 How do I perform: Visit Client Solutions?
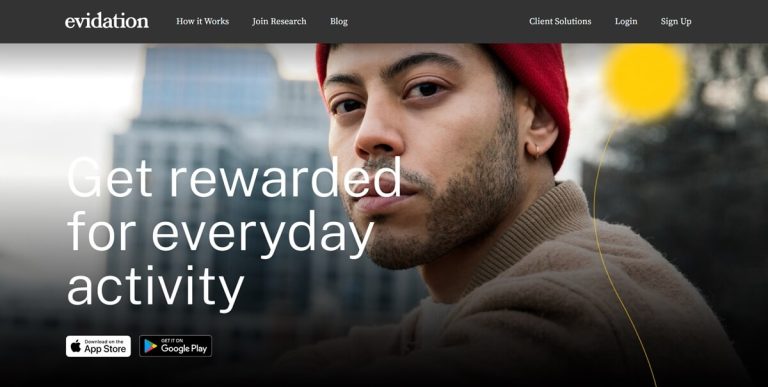click(x=560, y=21)
